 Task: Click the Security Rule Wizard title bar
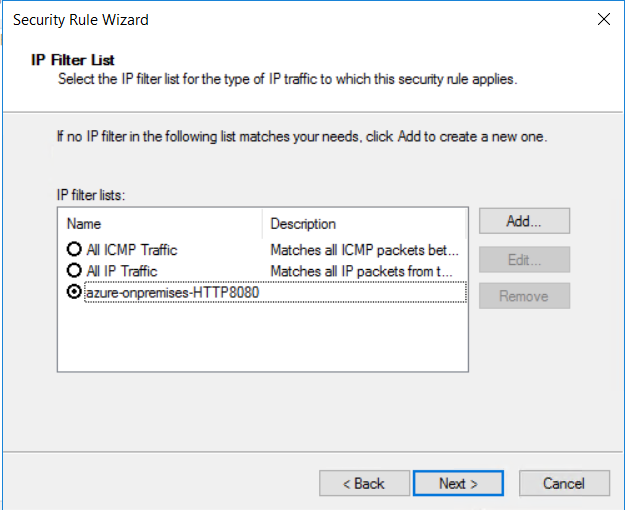point(250,19)
